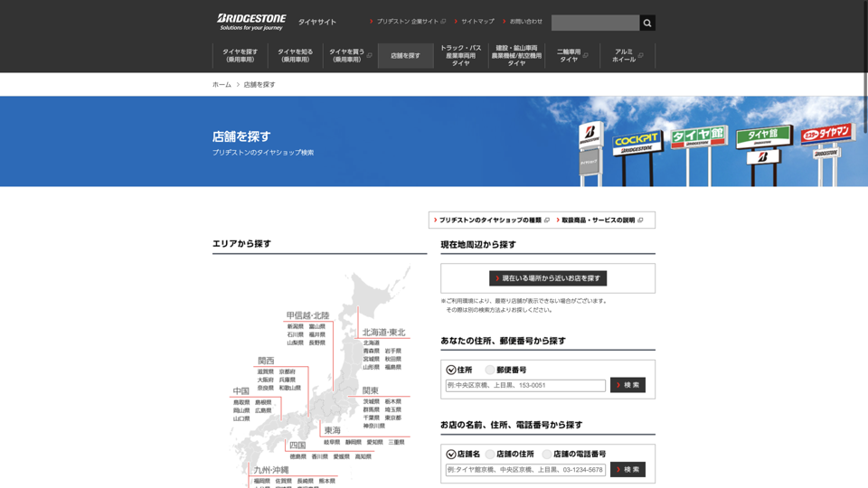Select 熊本県 in 九州・沖縄 list

point(327,482)
